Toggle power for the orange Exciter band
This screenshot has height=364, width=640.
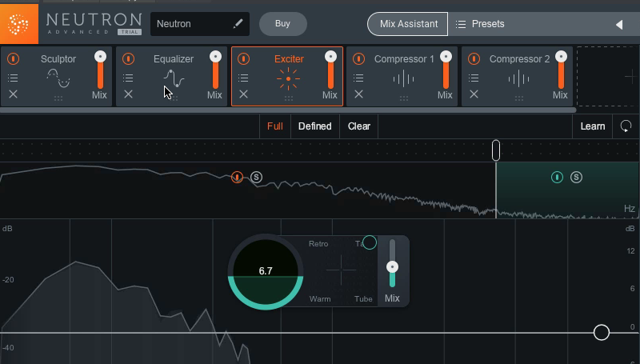pyautogui.click(x=237, y=177)
